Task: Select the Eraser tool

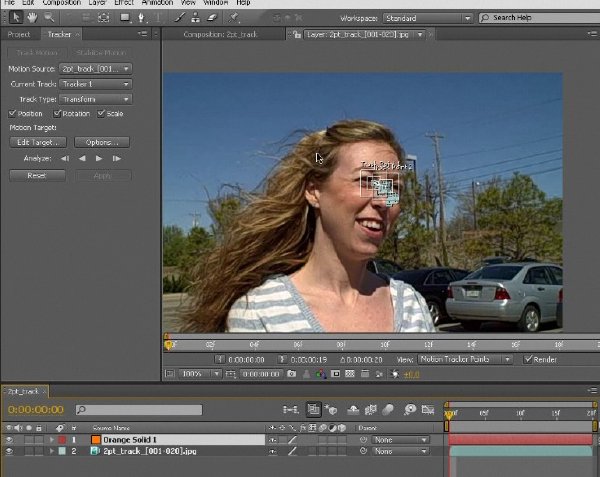Action: [x=212, y=18]
